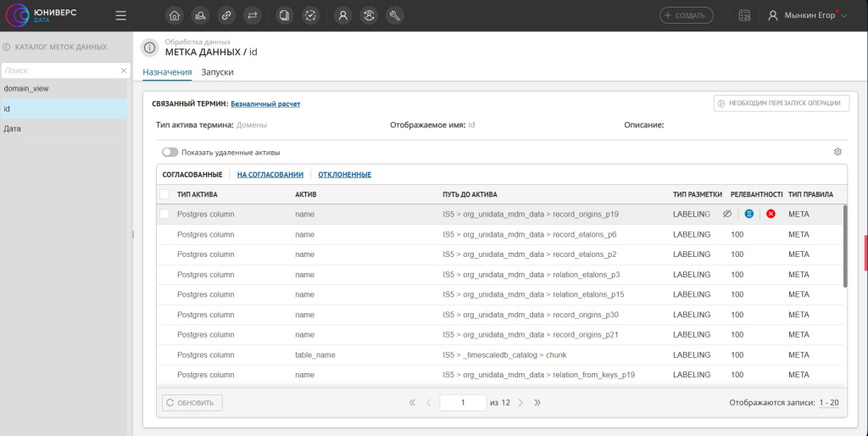868x436 pixels.
Task: Click the Юниверс Дата logo
Action: pos(41,15)
